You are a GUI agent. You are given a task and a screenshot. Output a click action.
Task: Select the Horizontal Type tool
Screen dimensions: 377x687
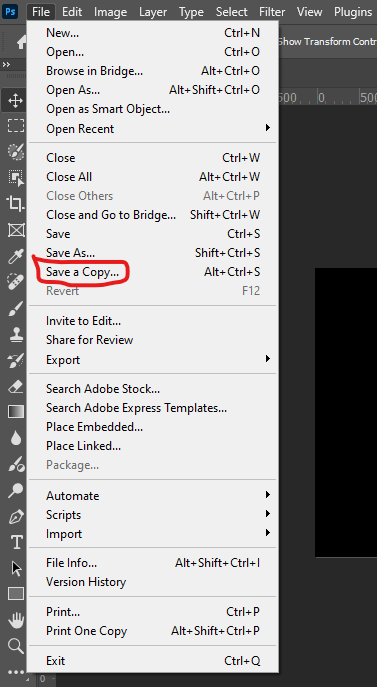[16, 542]
